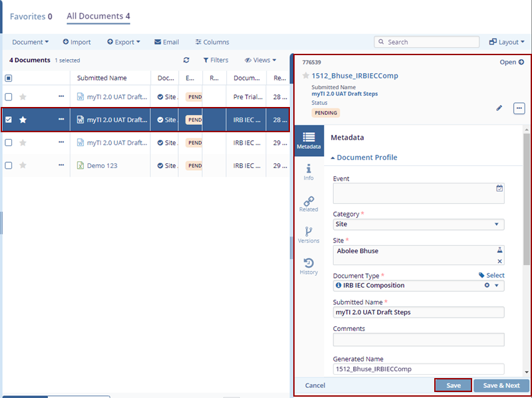Uncheck the selected document row checkbox
The width and height of the screenshot is (532, 398).
point(9,120)
